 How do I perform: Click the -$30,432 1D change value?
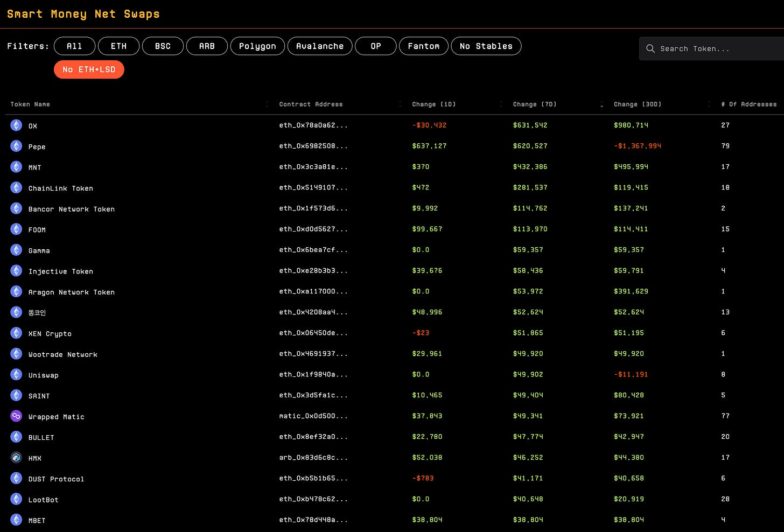[429, 125]
